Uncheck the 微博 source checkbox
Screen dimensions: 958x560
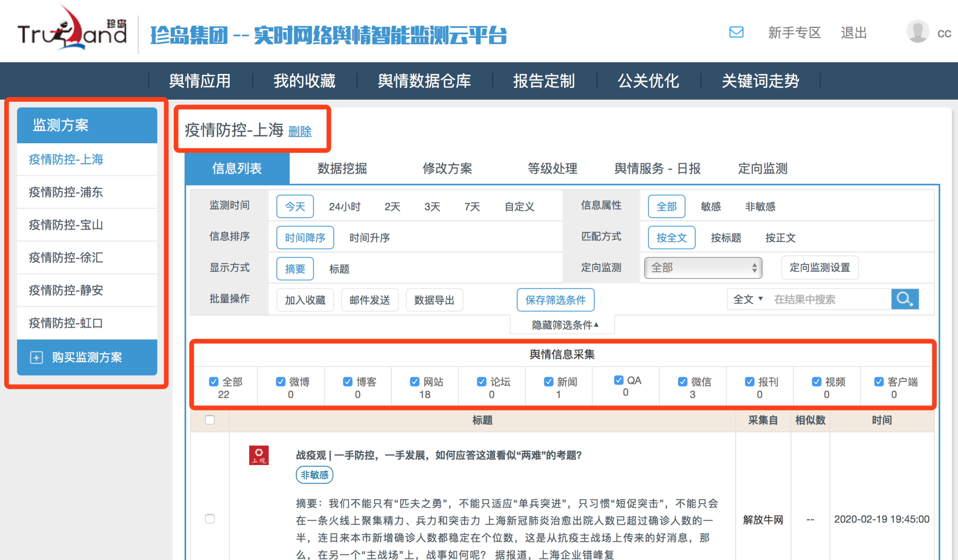click(281, 381)
